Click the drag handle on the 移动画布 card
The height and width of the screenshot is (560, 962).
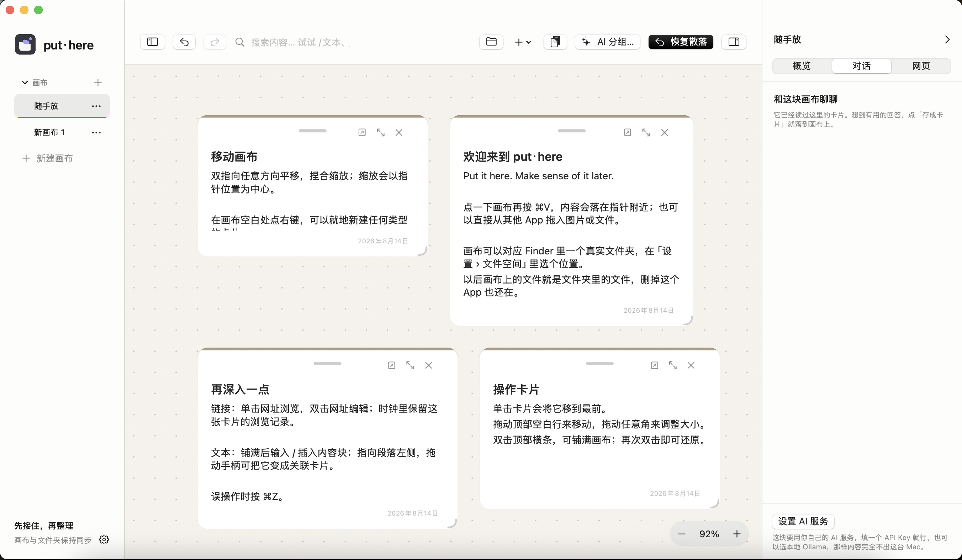(313, 131)
